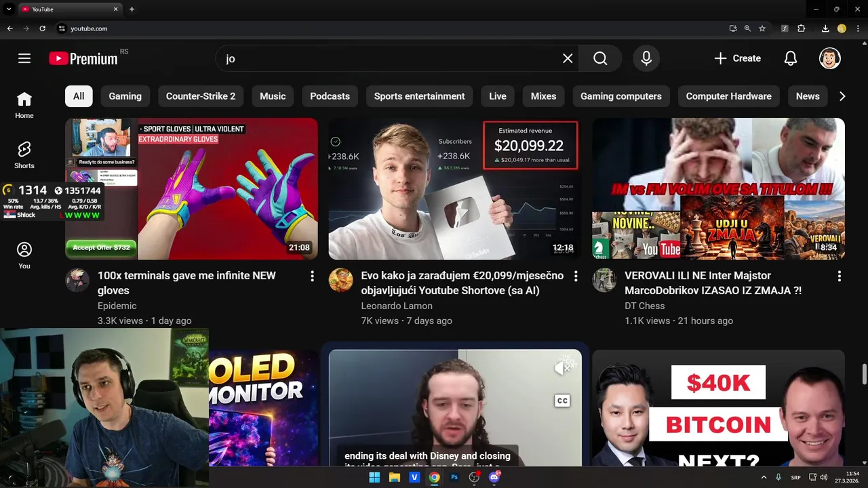This screenshot has height=488, width=868.
Task: Start voice search with the microphone
Action: click(x=646, y=58)
